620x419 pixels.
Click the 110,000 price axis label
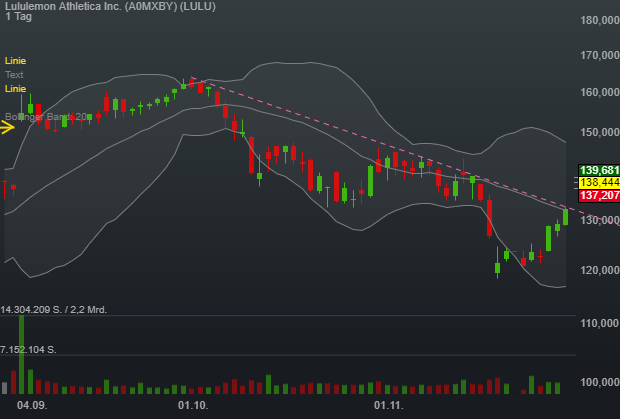tap(600, 323)
